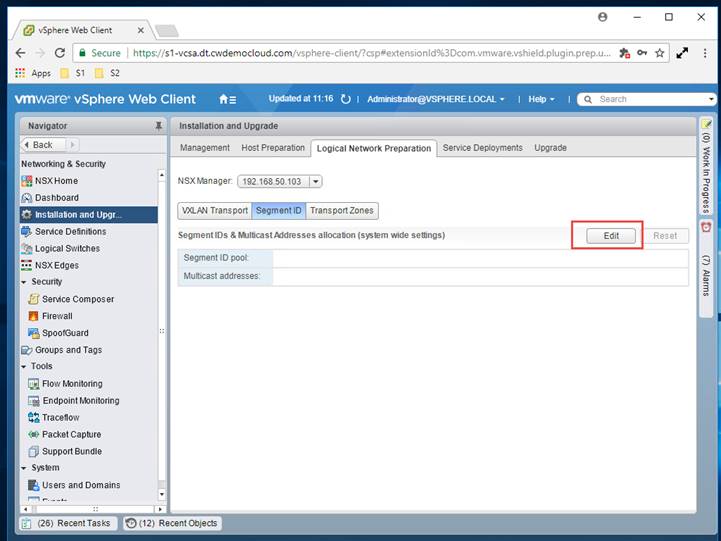Click Navigator scrollbar up arrow
The image size is (721, 541).
coord(162,175)
